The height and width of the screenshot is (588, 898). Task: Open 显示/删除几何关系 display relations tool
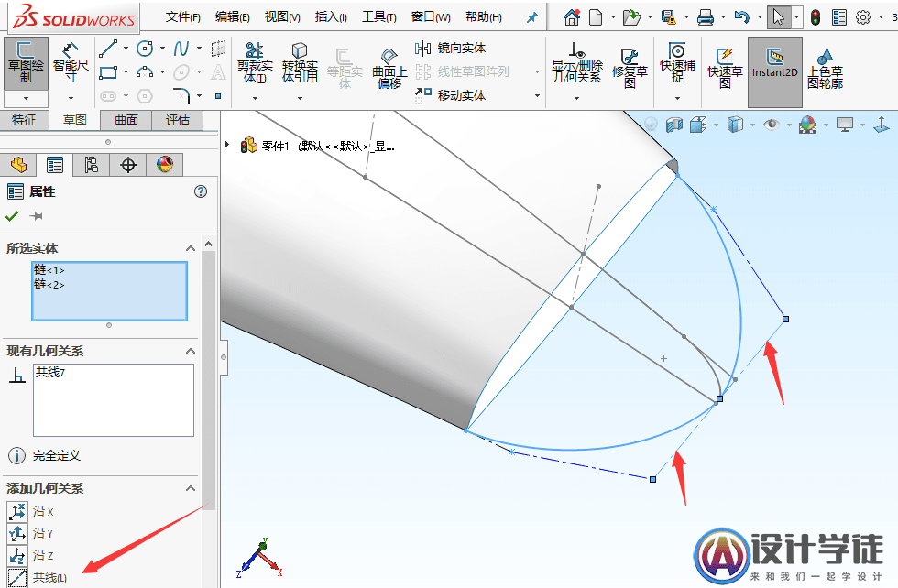576,63
